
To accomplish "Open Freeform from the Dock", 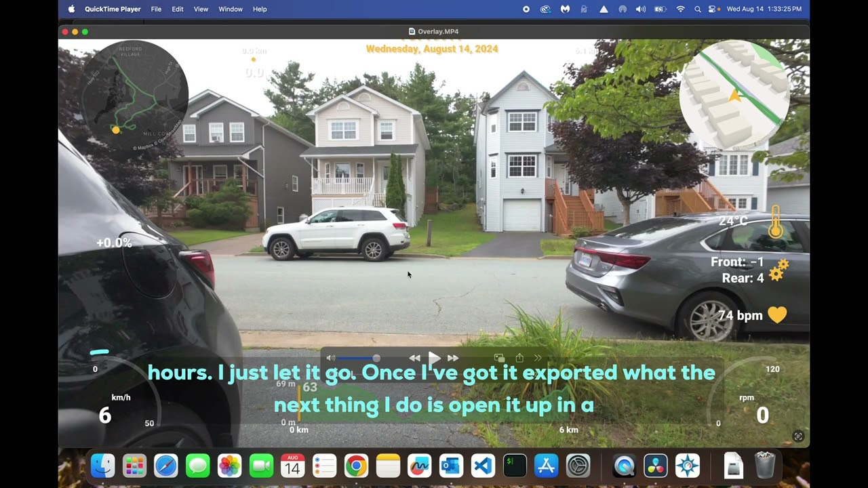I will point(419,466).
